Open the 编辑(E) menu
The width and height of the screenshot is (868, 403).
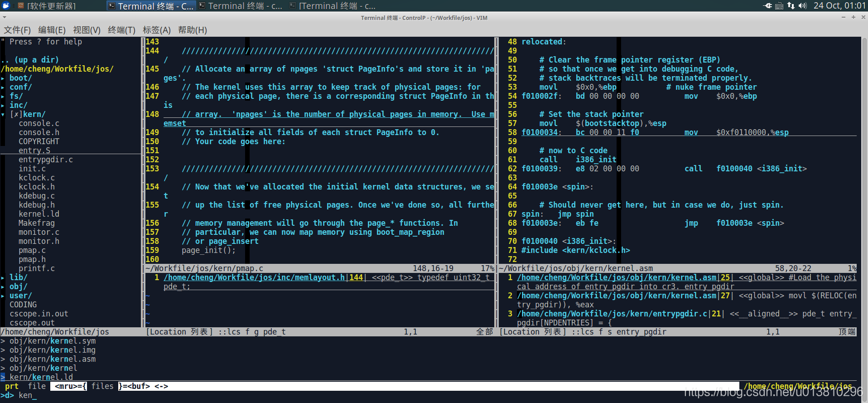click(x=52, y=30)
